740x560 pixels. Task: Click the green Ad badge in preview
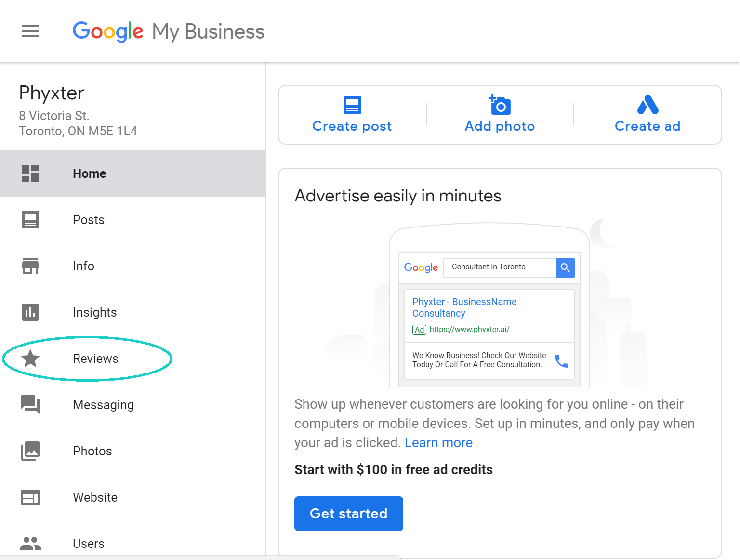(x=420, y=330)
